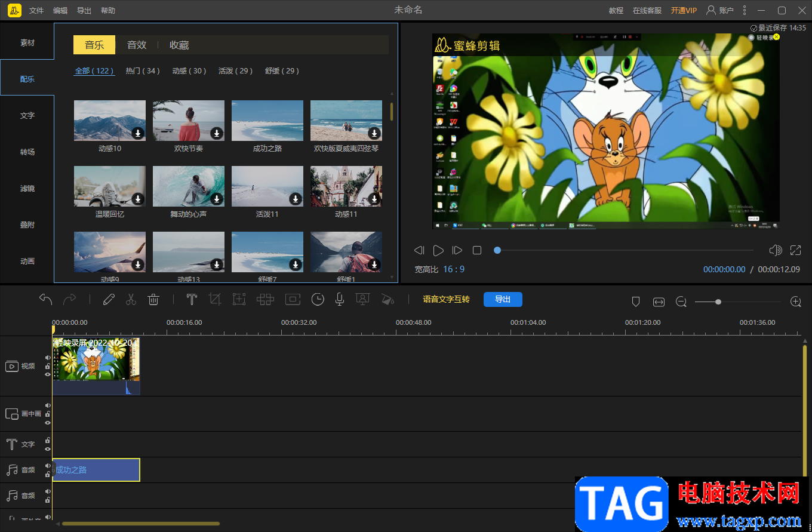Switch to the 收藏 tab
This screenshot has width=812, height=532.
(179, 45)
